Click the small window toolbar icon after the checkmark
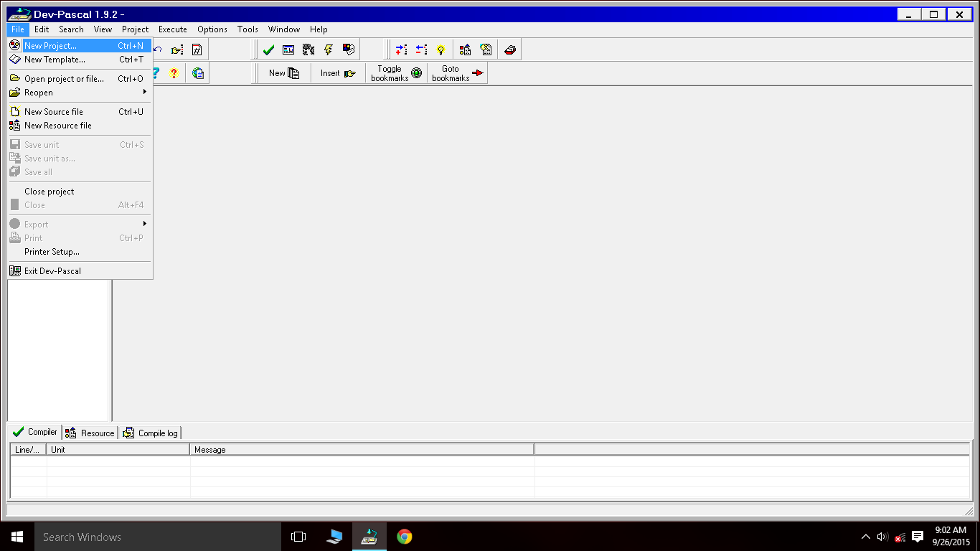Viewport: 980px width, 551px height. pyautogui.click(x=288, y=50)
